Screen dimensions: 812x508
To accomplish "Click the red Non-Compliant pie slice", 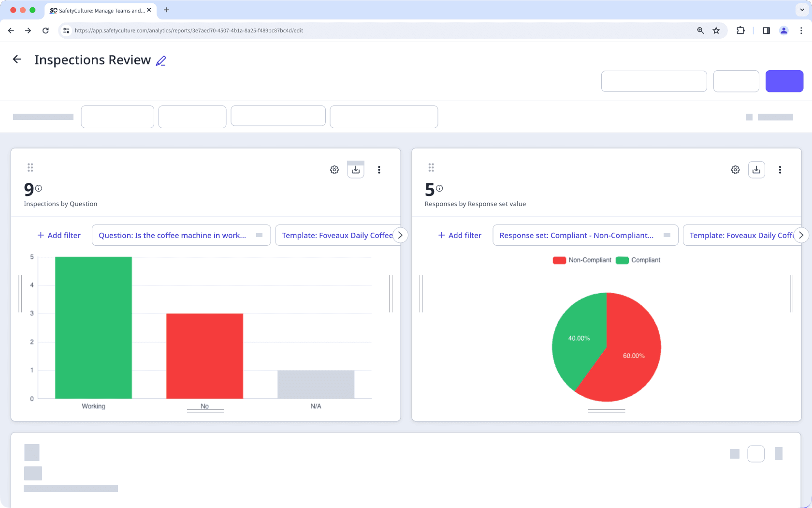I will tap(633, 356).
